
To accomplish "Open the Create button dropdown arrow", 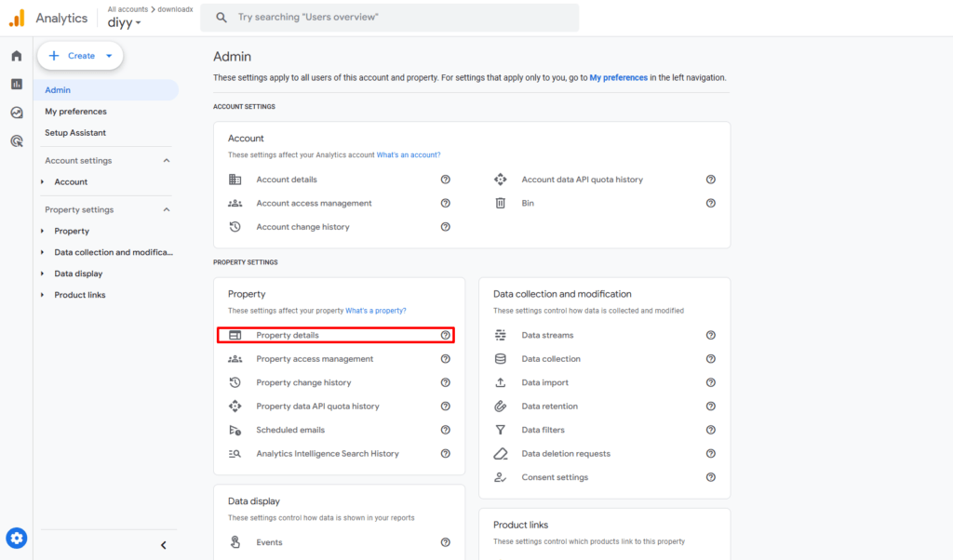I will tap(109, 56).
